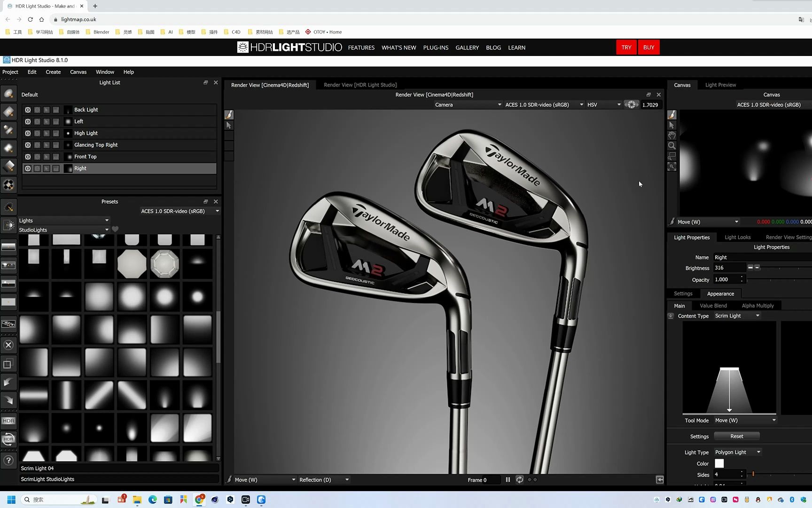Open the Camera dropdown in Render View
Viewport: 812px width, 508px height.
pos(468,104)
